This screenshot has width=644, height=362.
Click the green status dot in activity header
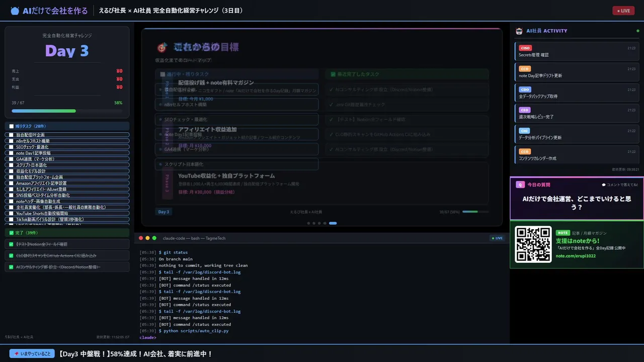point(638,31)
